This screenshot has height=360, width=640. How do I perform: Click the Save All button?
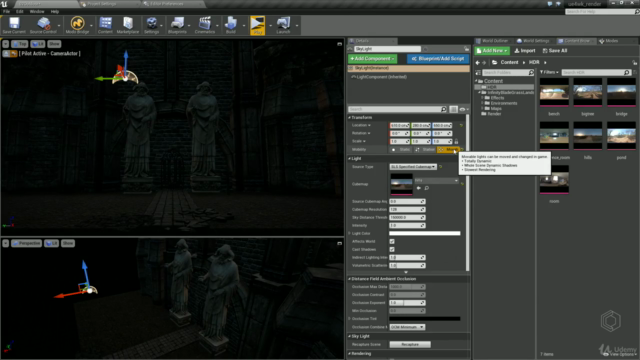(x=555, y=51)
